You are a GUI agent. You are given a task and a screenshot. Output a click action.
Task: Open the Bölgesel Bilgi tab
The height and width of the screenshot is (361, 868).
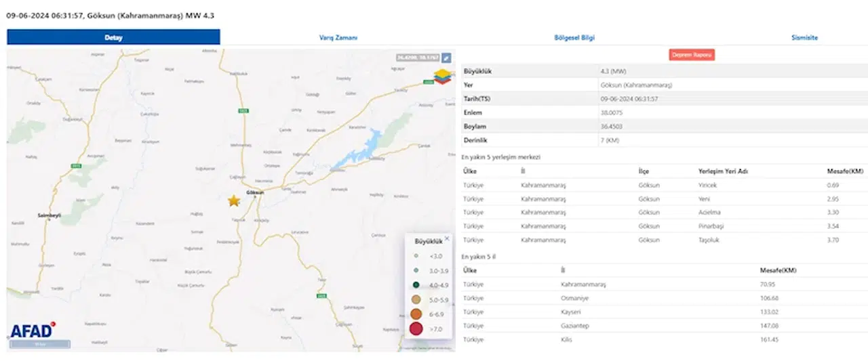point(574,38)
